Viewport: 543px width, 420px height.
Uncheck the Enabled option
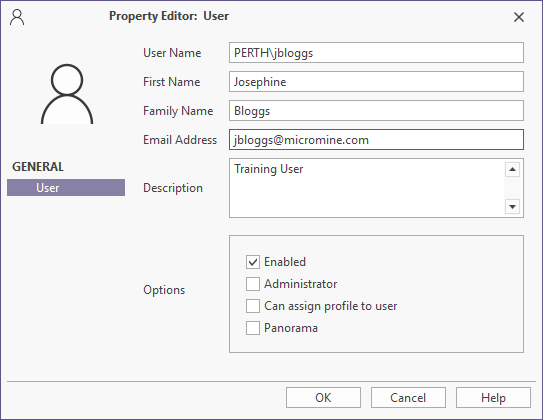pos(253,262)
